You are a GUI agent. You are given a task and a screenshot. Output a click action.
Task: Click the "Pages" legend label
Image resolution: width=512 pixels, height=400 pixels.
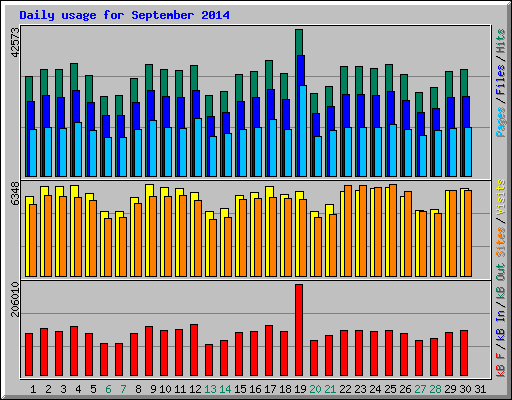pos(501,122)
